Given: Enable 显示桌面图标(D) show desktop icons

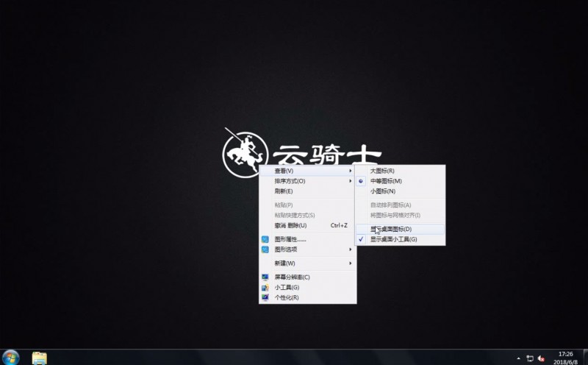Looking at the screenshot, I should click(x=400, y=229).
